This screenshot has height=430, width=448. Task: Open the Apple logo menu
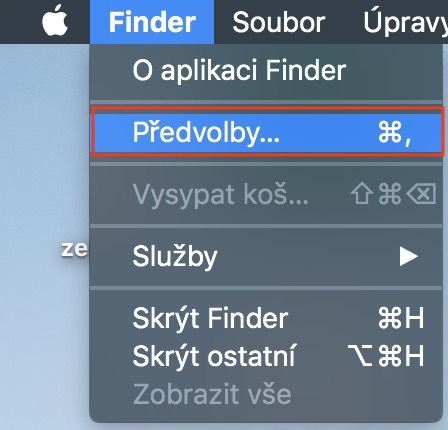(55, 20)
